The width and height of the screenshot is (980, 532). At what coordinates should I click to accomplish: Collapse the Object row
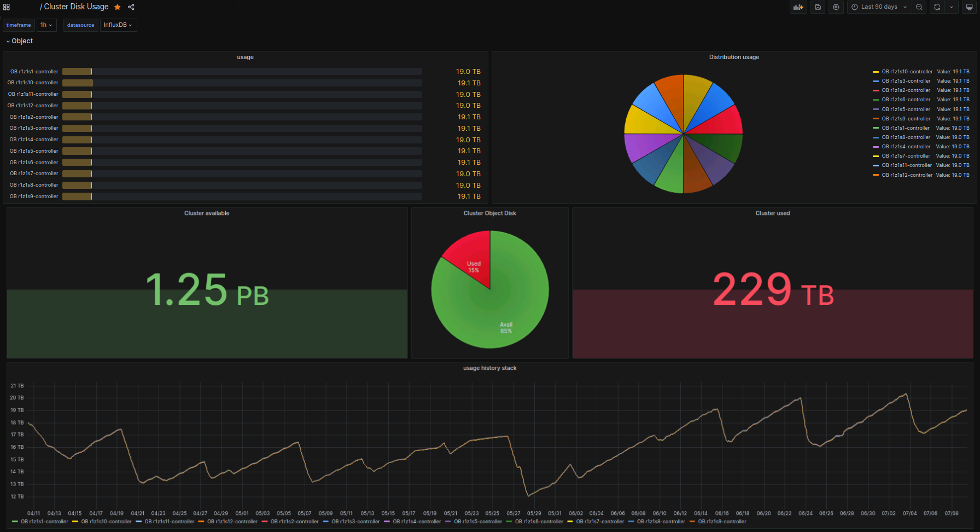(x=20, y=41)
